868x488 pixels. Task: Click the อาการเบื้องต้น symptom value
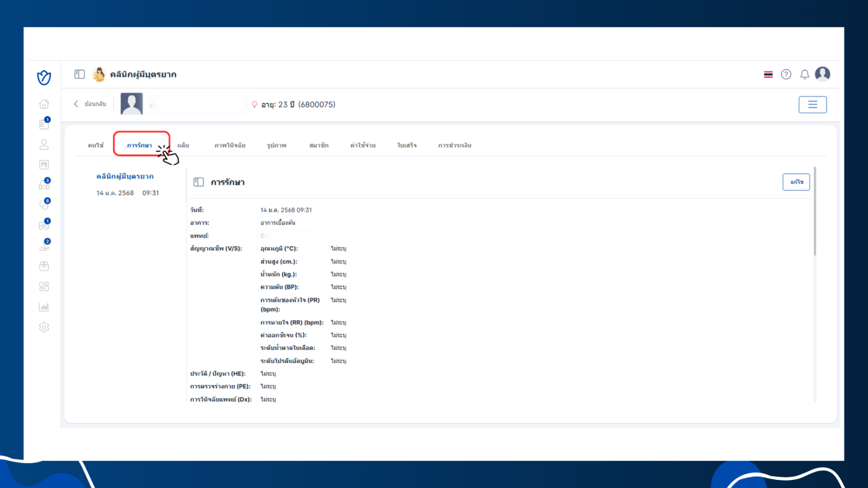tap(278, 223)
